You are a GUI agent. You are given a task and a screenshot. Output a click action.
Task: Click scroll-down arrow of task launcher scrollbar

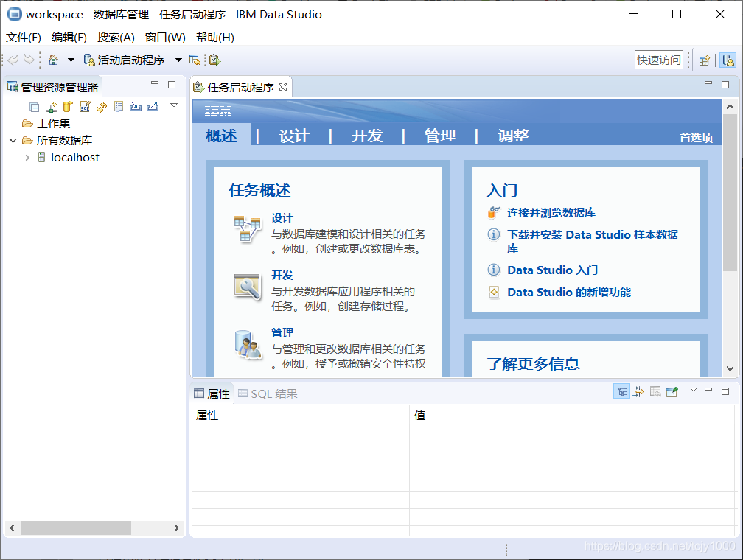click(730, 368)
